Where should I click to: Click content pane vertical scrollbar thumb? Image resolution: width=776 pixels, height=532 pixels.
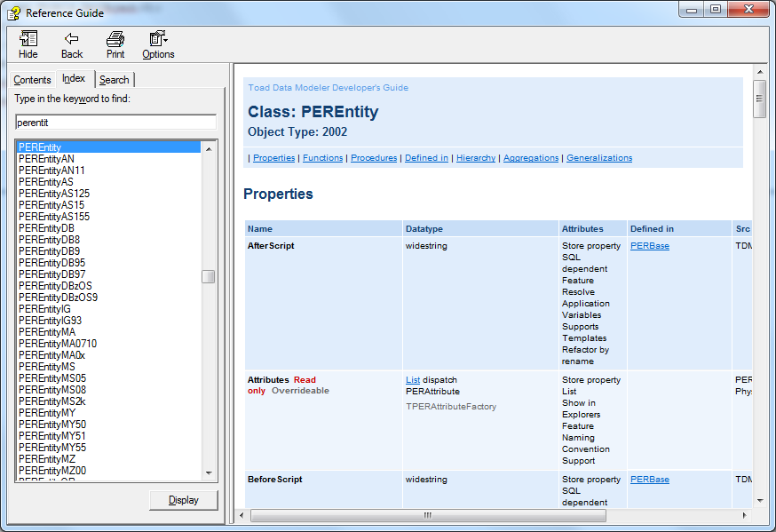760,99
